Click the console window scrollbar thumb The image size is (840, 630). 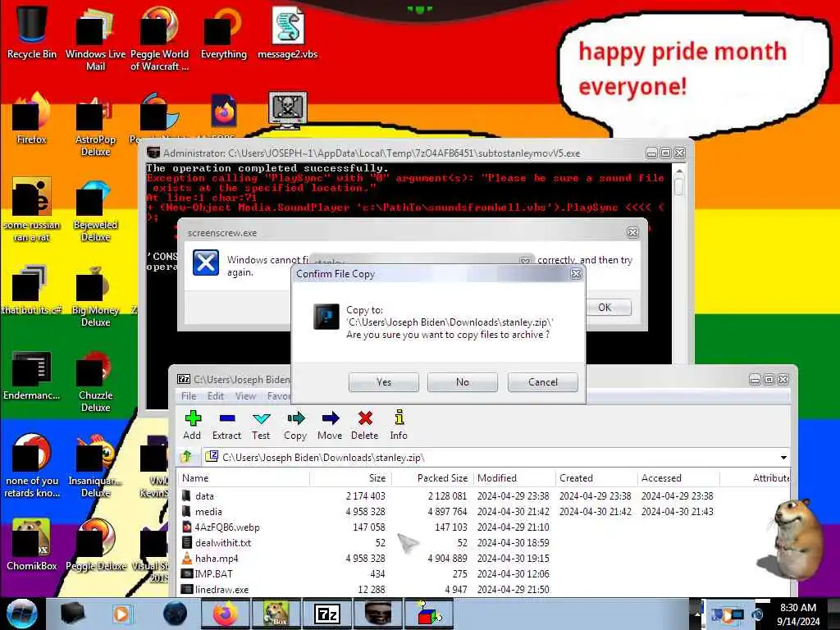click(x=678, y=186)
